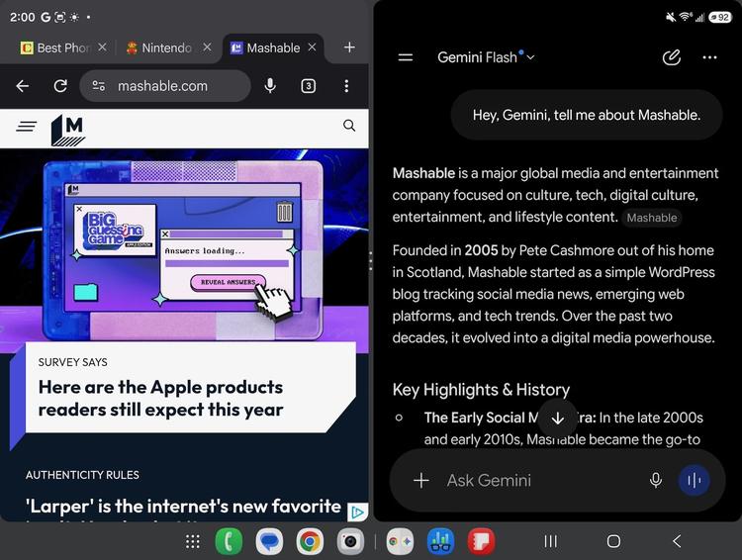The width and height of the screenshot is (742, 560).
Task: Open the Big Guessing Game hero image
Action: 184,250
